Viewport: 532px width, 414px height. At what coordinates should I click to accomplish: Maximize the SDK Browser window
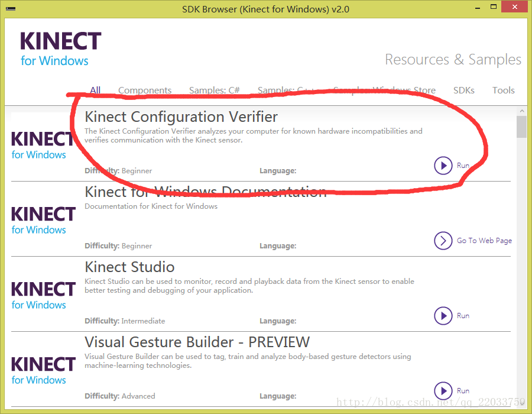pyautogui.click(x=494, y=7)
